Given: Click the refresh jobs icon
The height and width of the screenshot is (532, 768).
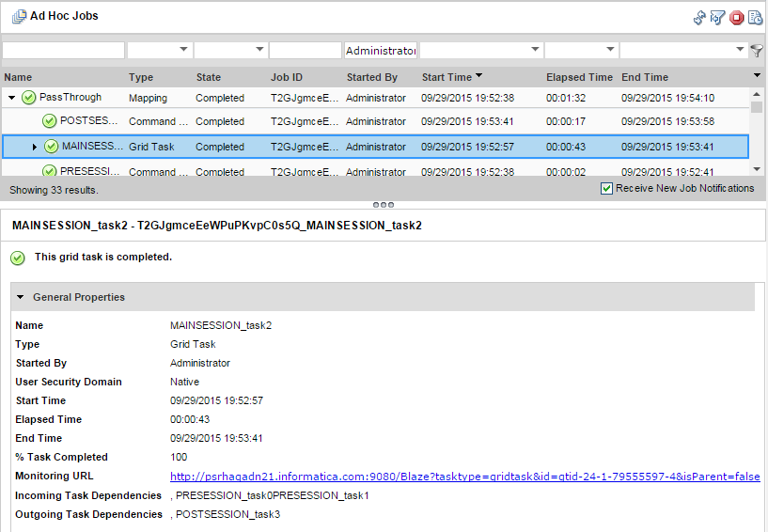Looking at the screenshot, I should (699, 17).
